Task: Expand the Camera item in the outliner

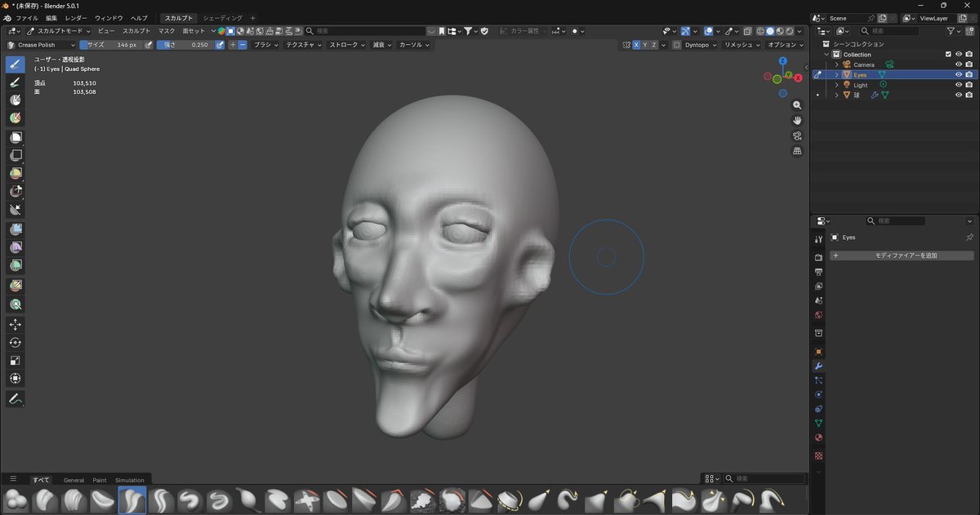Action: tap(837, 64)
